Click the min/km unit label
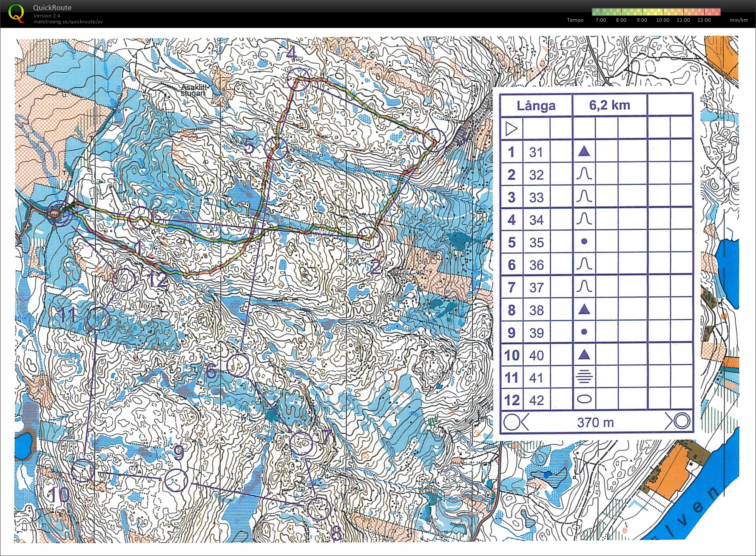The image size is (756, 556). pos(739,20)
